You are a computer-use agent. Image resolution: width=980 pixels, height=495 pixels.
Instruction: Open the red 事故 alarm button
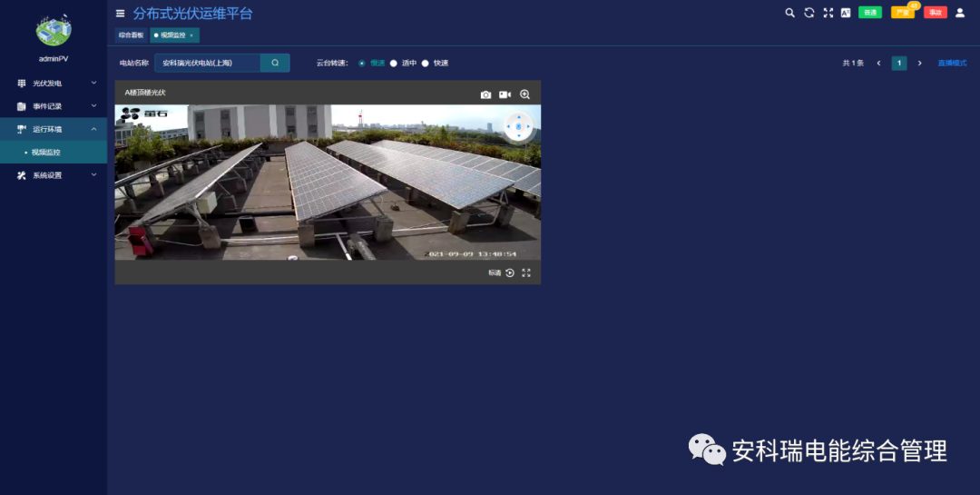[x=936, y=13]
